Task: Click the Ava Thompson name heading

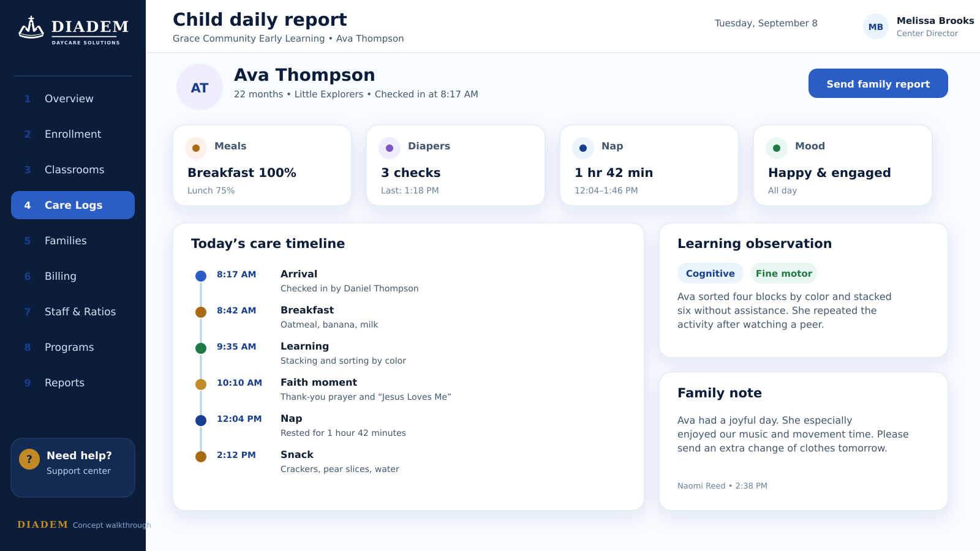Action: click(304, 75)
